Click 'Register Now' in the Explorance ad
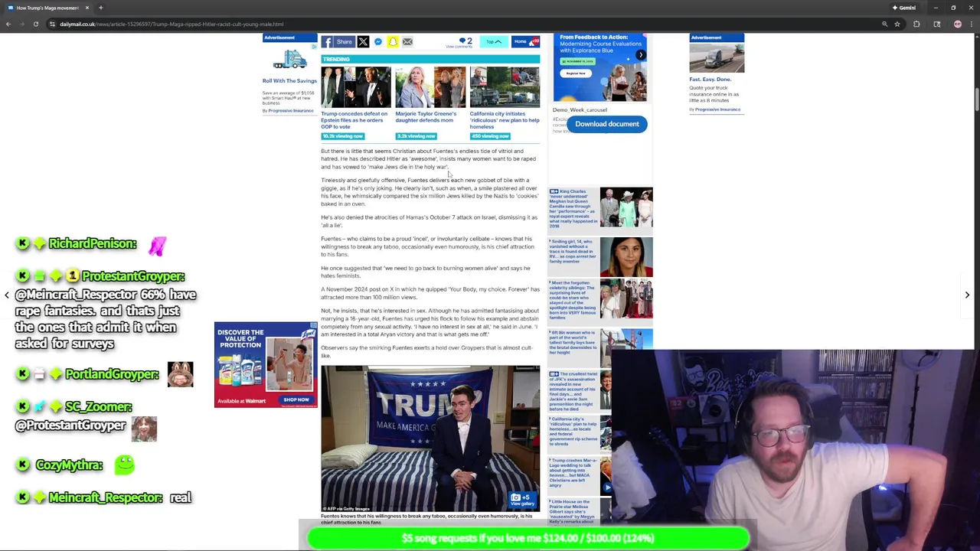This screenshot has height=551, width=980. click(x=576, y=73)
